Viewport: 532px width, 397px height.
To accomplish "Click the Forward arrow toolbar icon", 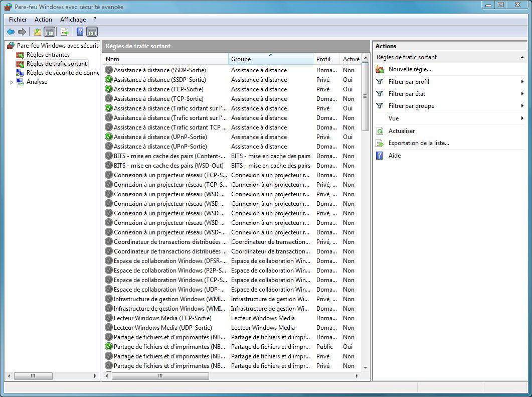I will tap(22, 32).
